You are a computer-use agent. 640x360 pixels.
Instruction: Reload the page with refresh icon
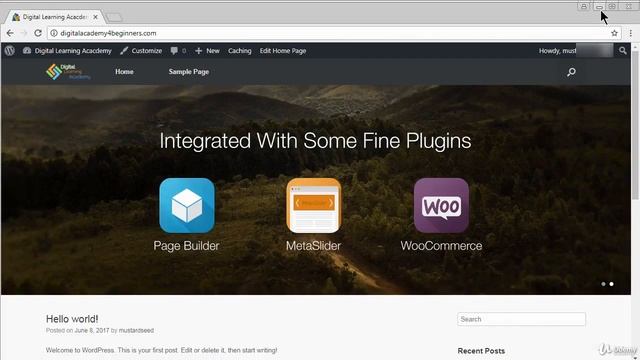click(38, 33)
